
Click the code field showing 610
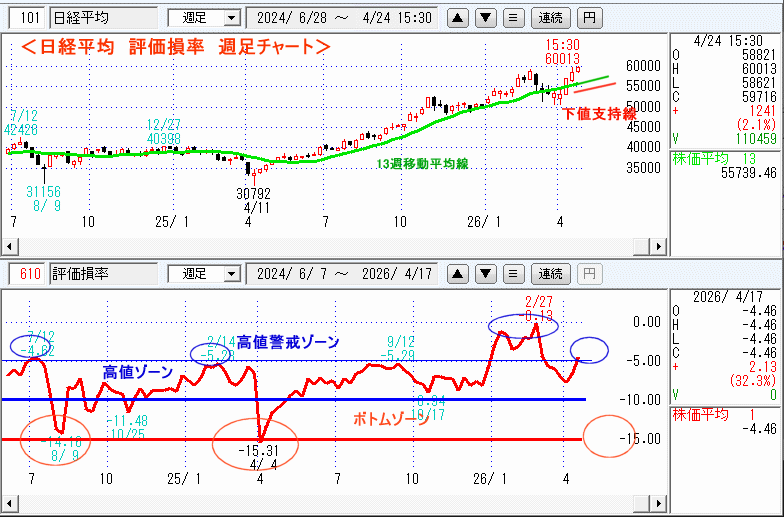pyautogui.click(x=28, y=274)
